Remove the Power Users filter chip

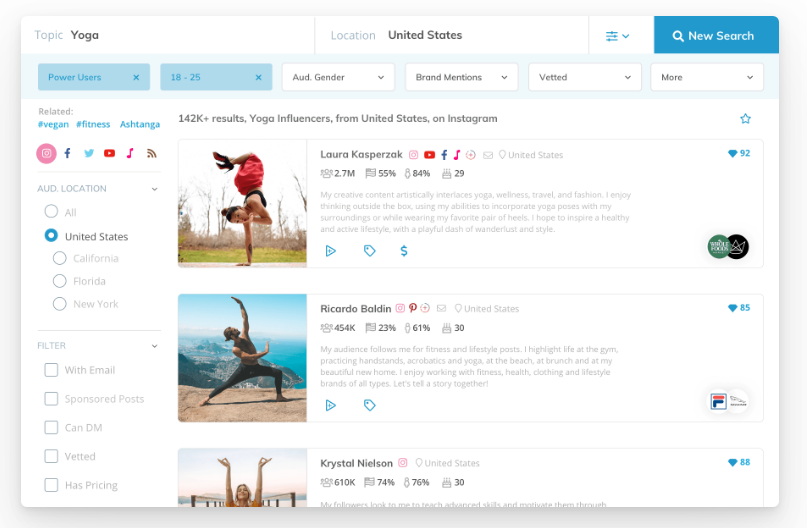coord(136,77)
